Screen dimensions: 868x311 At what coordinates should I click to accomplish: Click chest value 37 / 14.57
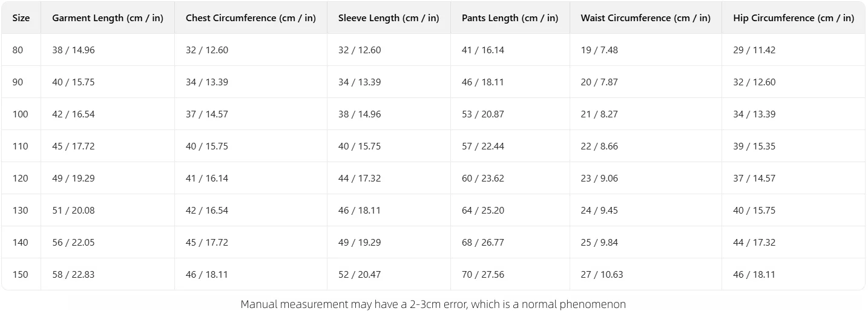coord(207,114)
